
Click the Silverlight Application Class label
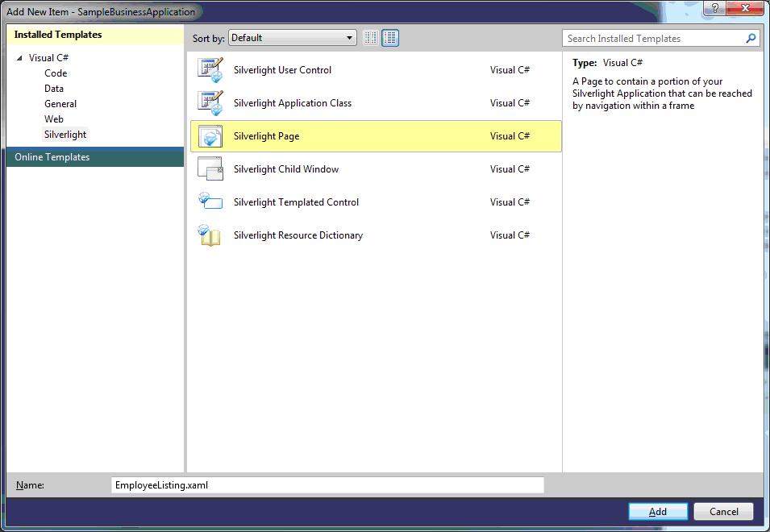(x=293, y=103)
